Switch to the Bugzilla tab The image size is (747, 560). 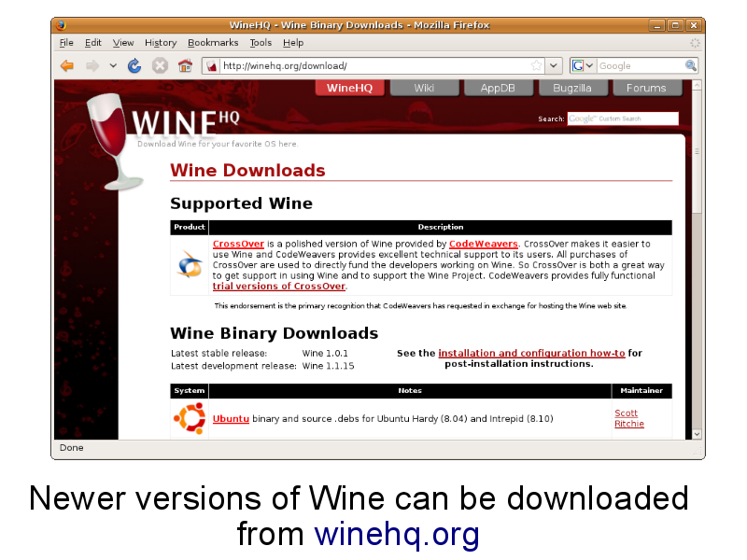point(572,88)
